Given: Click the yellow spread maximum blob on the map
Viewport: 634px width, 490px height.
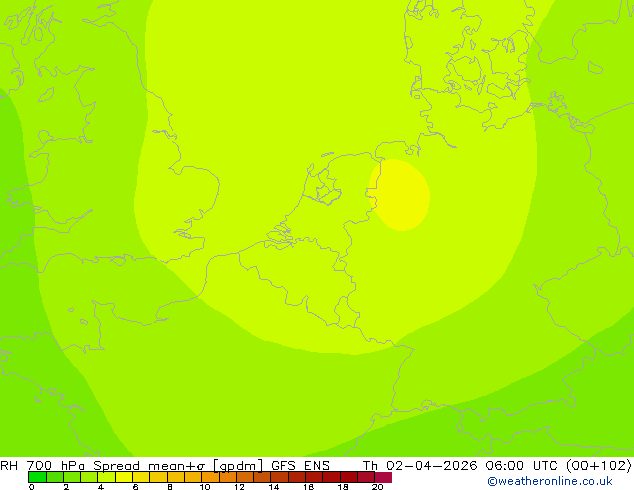Looking at the screenshot, I should [399, 195].
